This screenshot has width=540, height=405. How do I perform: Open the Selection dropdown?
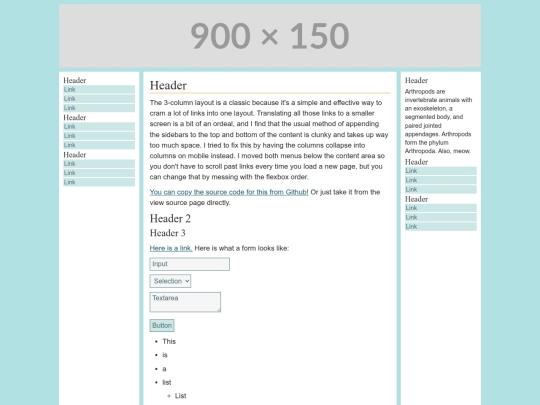170,281
